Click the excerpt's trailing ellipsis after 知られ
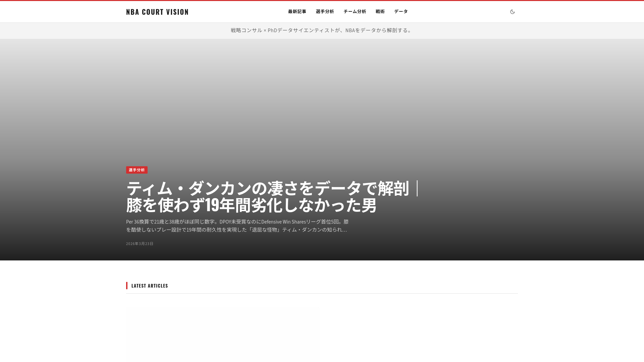 (x=345, y=230)
